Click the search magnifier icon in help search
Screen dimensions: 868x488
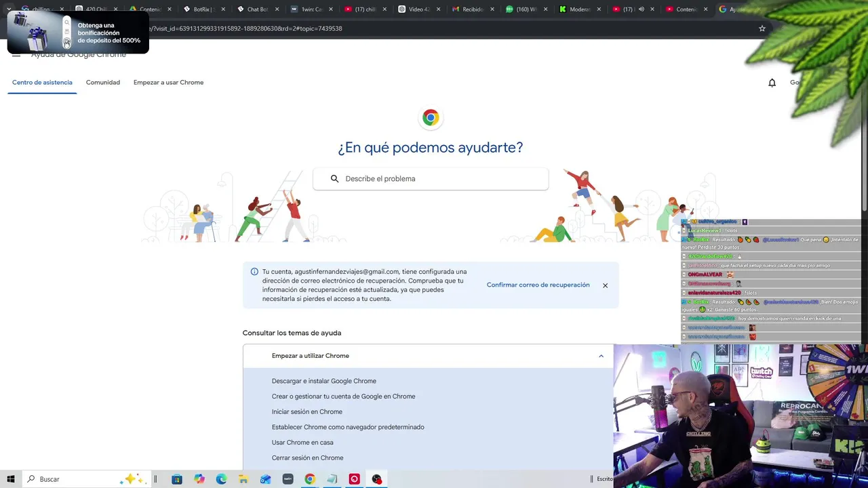point(334,179)
